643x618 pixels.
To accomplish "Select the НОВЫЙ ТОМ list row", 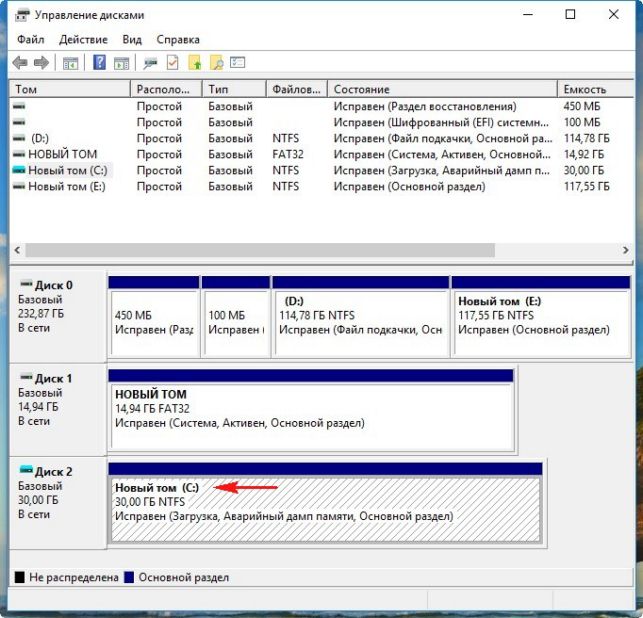I will (x=322, y=154).
